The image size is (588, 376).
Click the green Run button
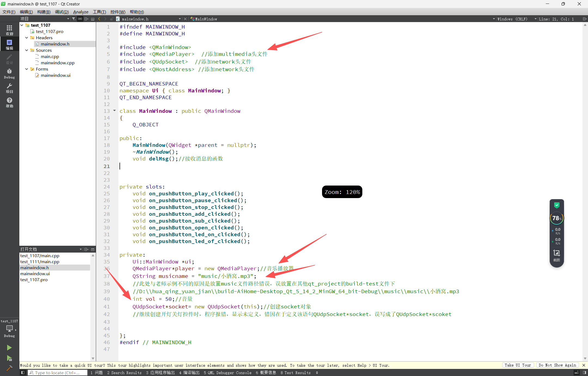[9, 347]
